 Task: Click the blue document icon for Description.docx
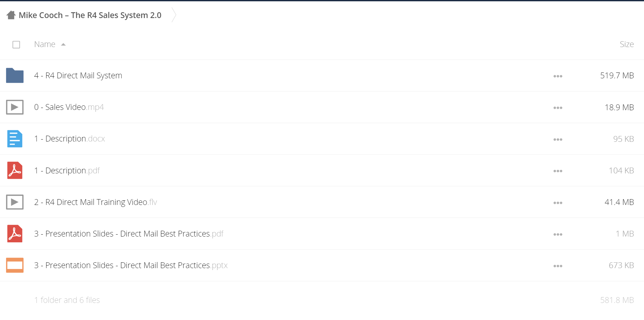coord(15,139)
